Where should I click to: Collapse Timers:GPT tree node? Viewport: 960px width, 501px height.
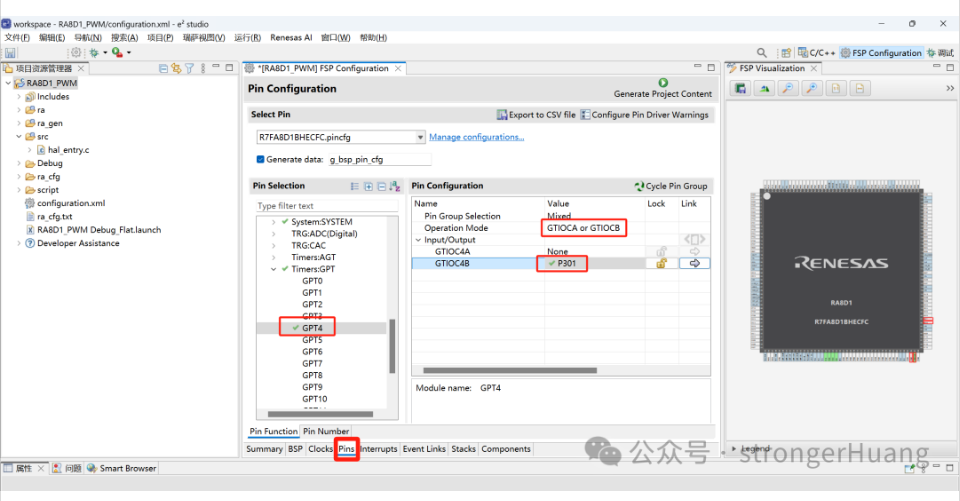pos(273,269)
